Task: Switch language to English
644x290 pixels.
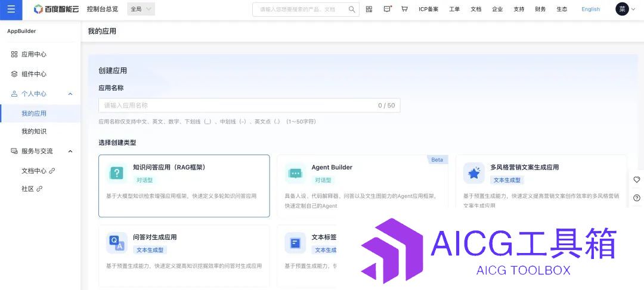Action: 590,9
